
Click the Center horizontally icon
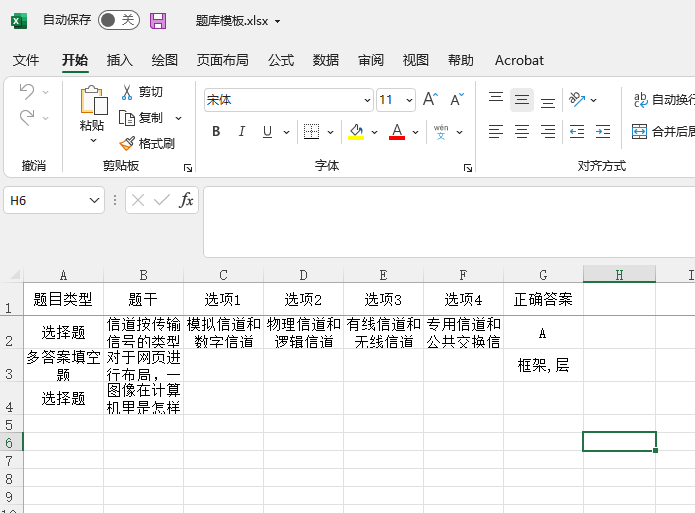[522, 132]
